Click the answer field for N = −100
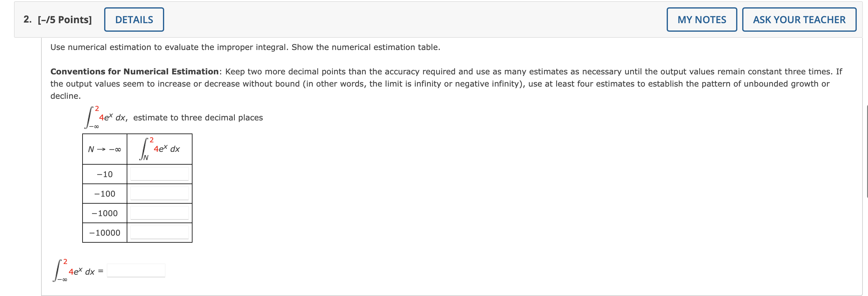 click(x=159, y=193)
